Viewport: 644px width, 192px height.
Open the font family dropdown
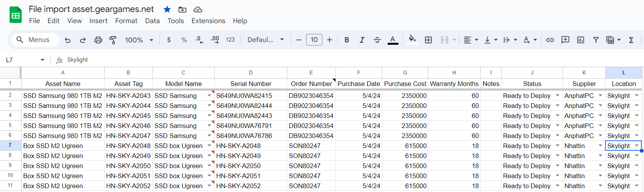point(266,40)
